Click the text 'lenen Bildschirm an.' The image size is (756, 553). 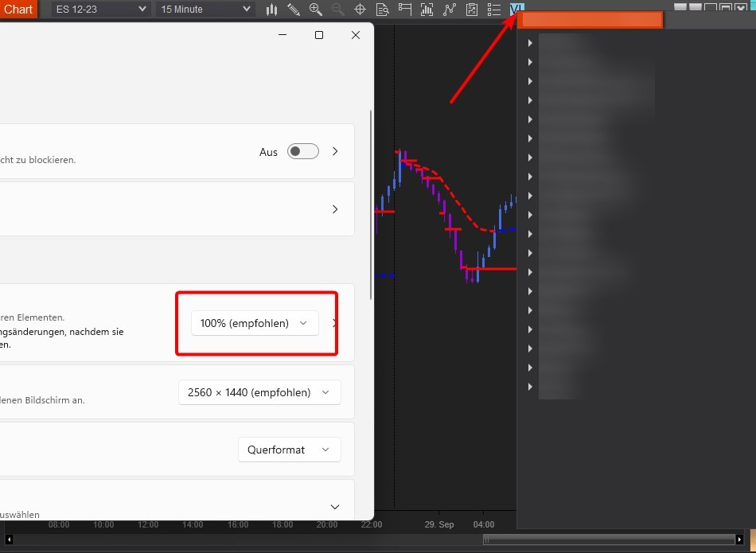tap(42, 400)
